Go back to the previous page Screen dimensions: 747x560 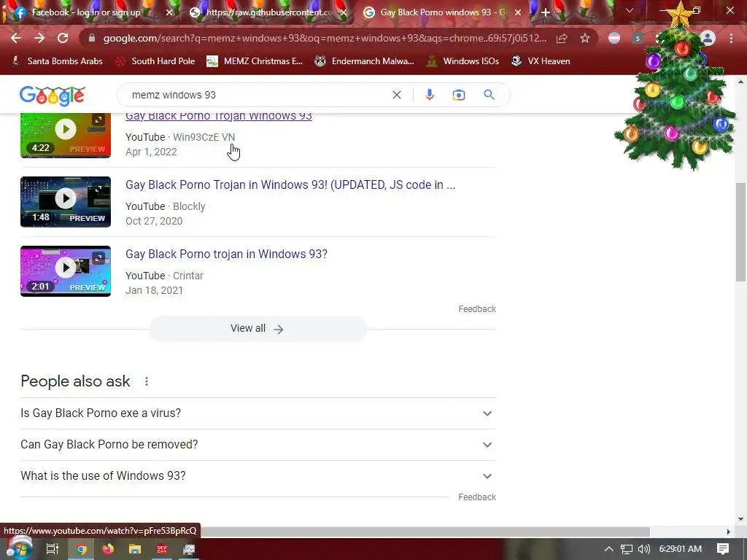[16, 38]
